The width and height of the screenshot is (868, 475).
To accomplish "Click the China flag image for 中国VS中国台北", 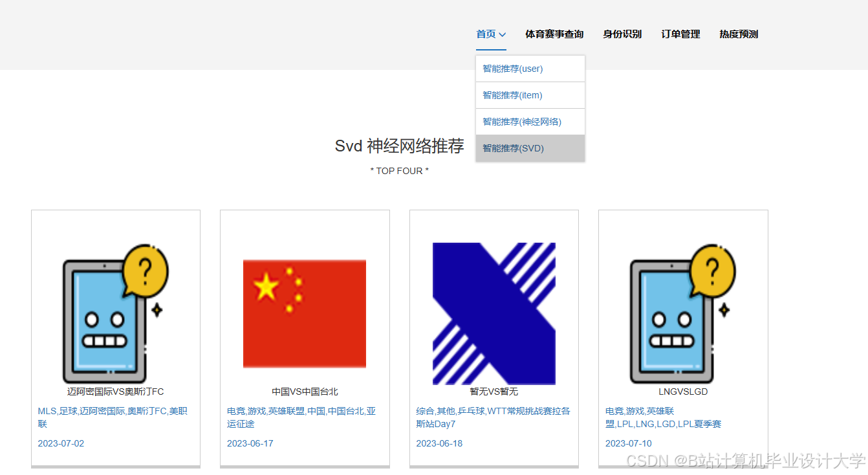I will tap(305, 314).
